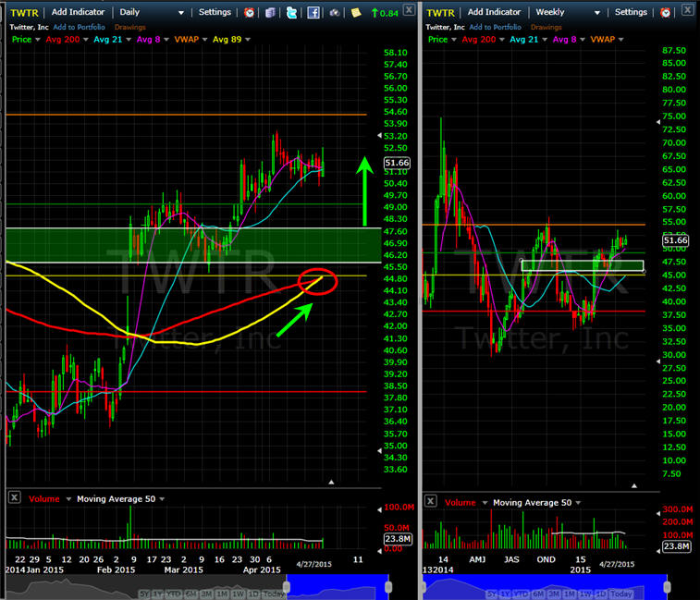
Task: Close the weekly chart's Volume panel with its X
Action: click(430, 501)
